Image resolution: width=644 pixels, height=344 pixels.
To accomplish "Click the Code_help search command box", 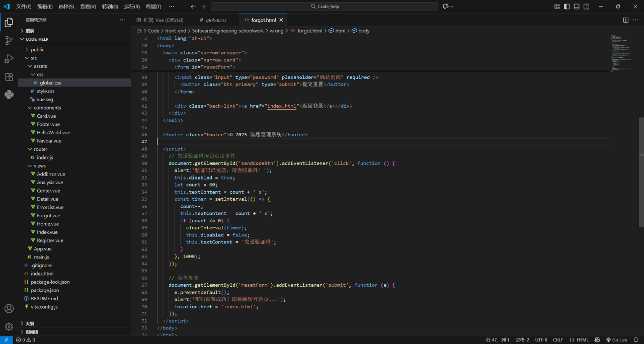I will coord(325,7).
